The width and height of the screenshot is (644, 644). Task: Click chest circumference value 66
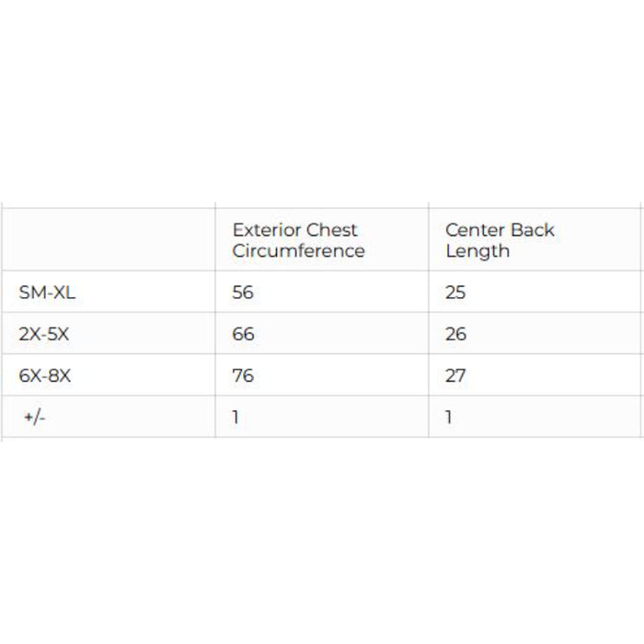click(x=243, y=334)
